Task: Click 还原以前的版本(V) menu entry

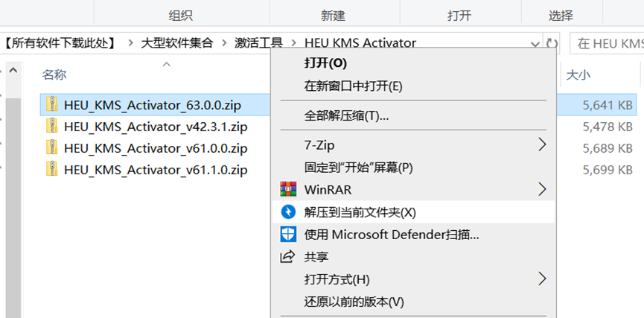Action: click(354, 302)
